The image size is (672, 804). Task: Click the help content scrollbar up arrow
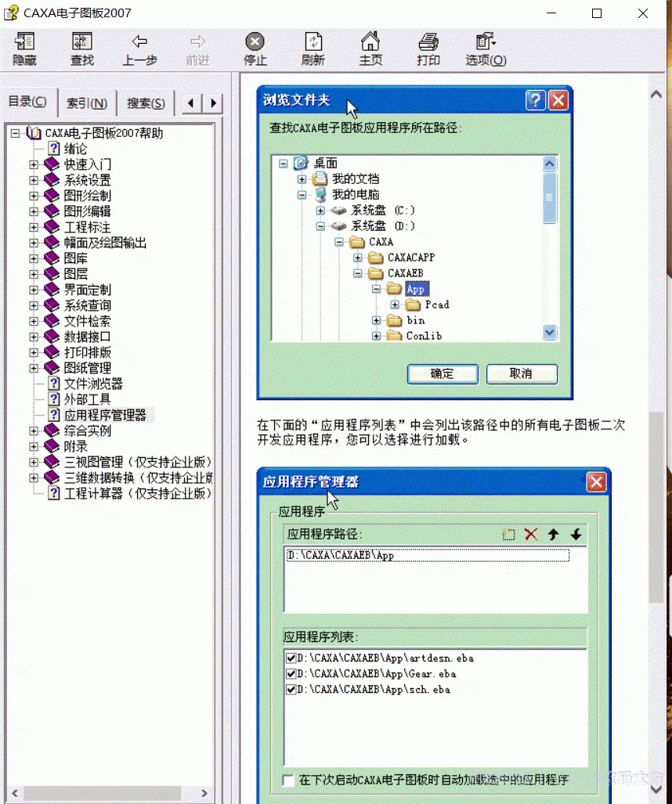656,95
